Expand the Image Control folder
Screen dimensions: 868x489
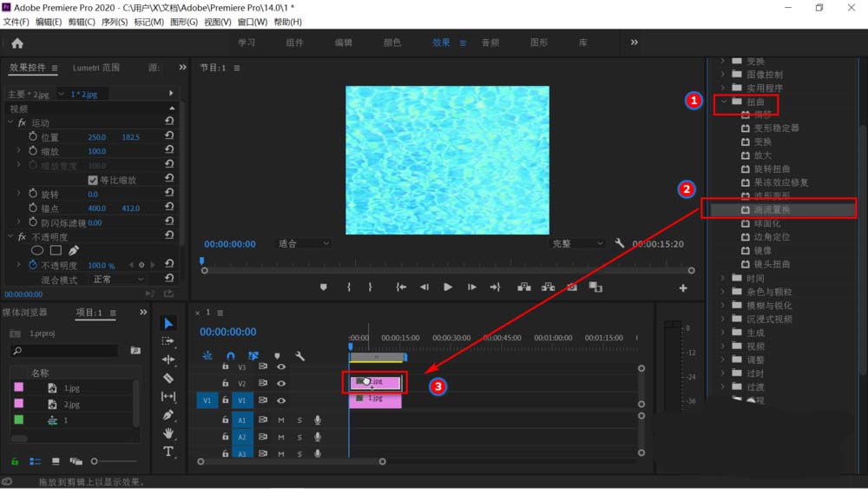[722, 74]
